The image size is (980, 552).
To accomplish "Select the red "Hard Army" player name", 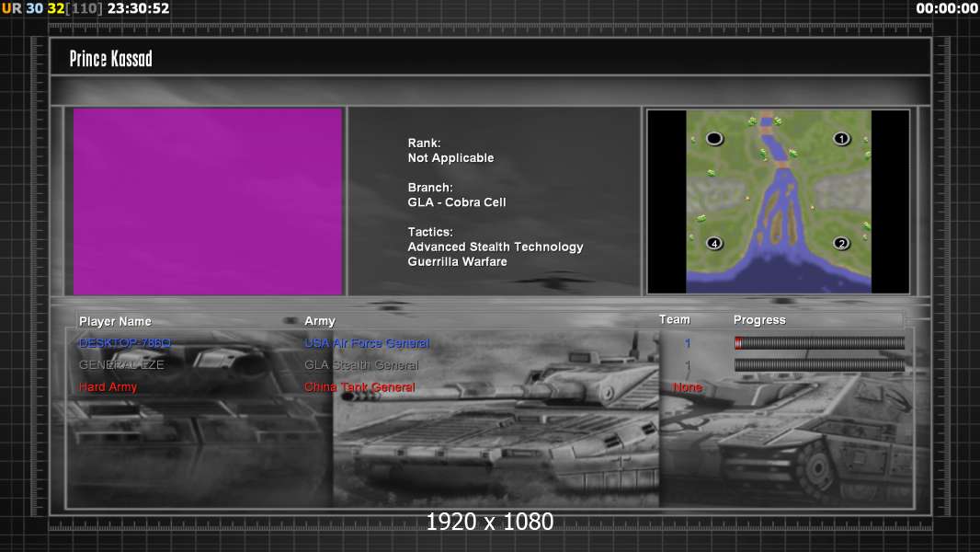I will click(108, 387).
